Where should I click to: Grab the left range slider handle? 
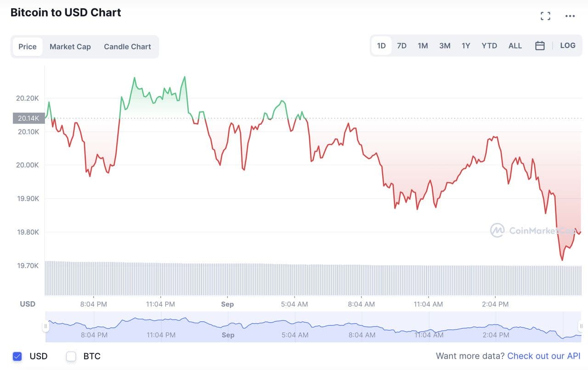pyautogui.click(x=45, y=326)
